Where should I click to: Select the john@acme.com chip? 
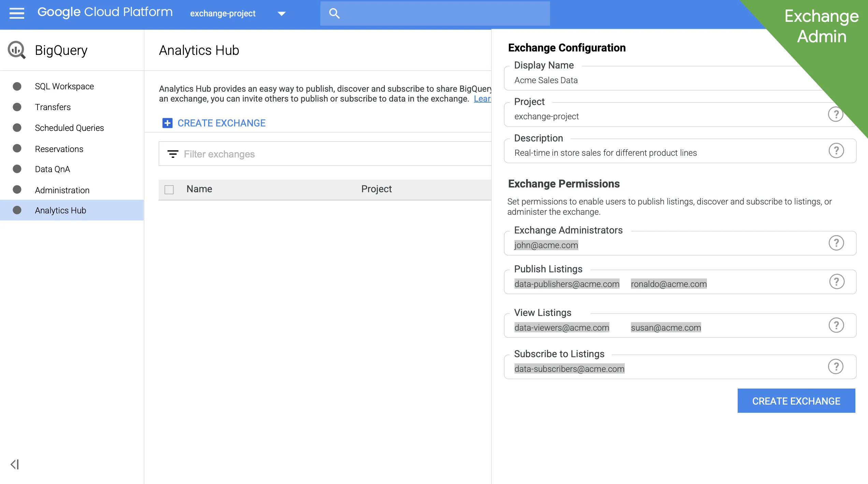coord(546,245)
